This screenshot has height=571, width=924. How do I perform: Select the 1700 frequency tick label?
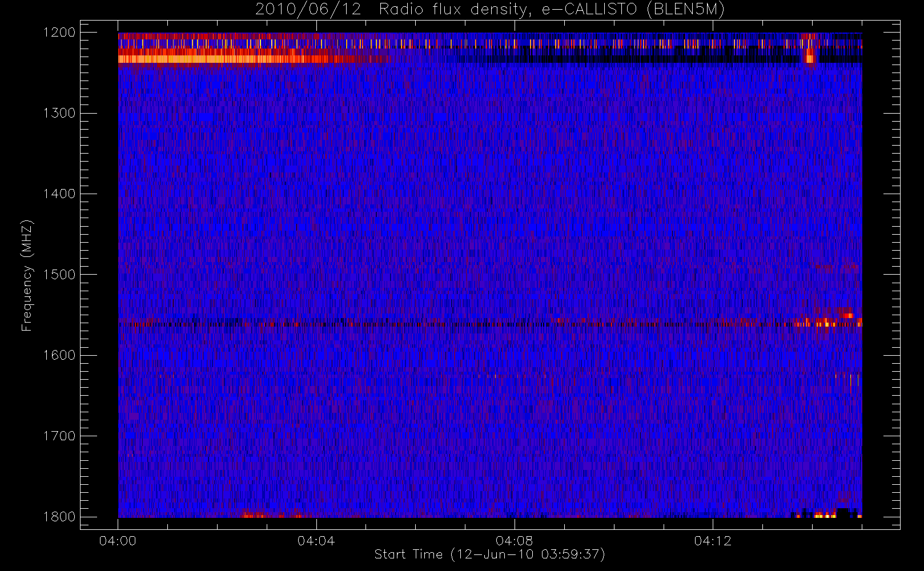tap(59, 436)
